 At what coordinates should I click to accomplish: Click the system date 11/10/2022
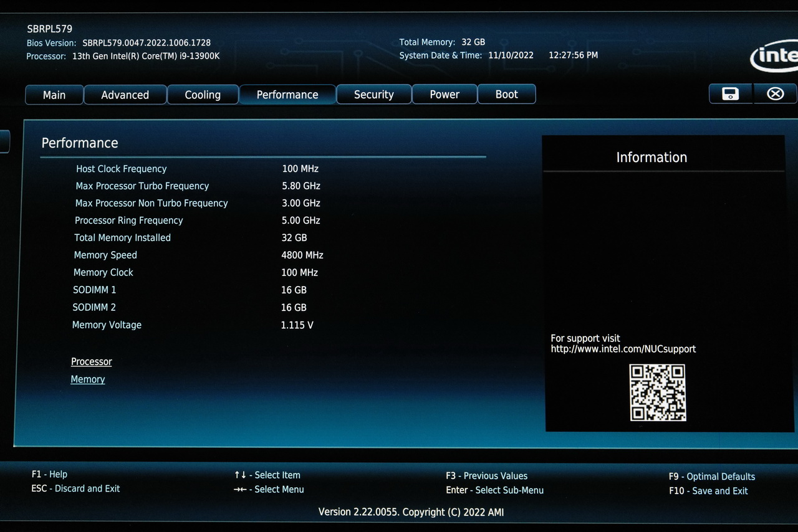point(511,55)
